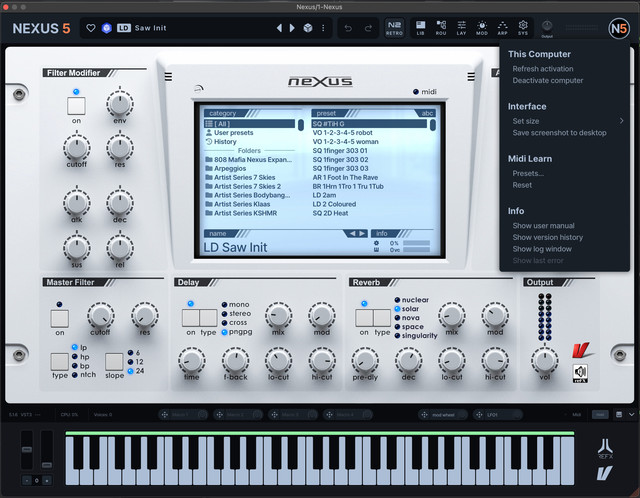Open the ARP arpeggiator page
Screen dimensions: 640x498
click(502, 28)
